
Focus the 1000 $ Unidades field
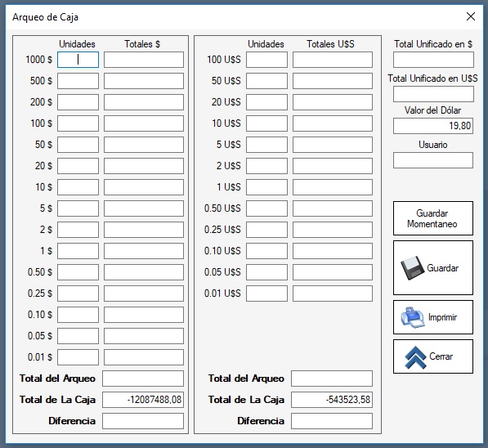(78, 60)
